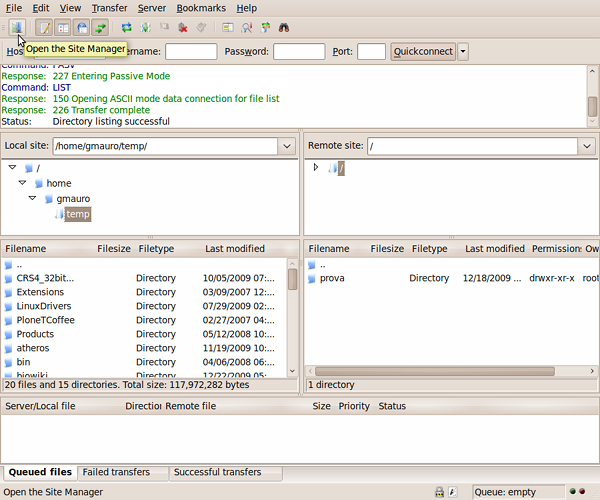Toggle transfer queue processing icon

[x=145, y=28]
